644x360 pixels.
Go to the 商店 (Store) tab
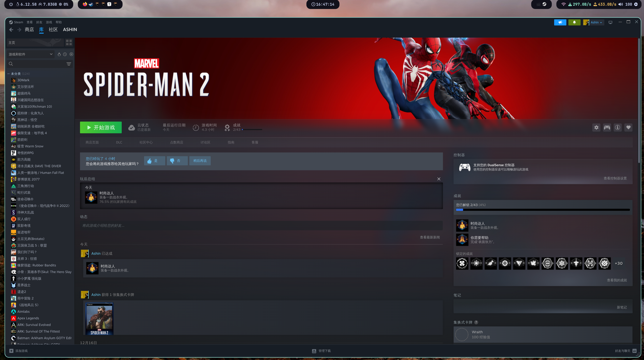pyautogui.click(x=29, y=30)
